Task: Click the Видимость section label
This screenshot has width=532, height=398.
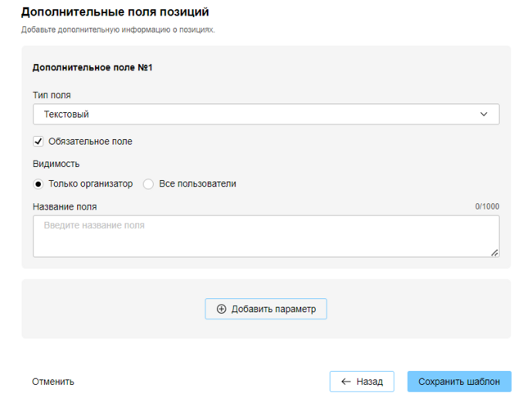Action: (56, 164)
